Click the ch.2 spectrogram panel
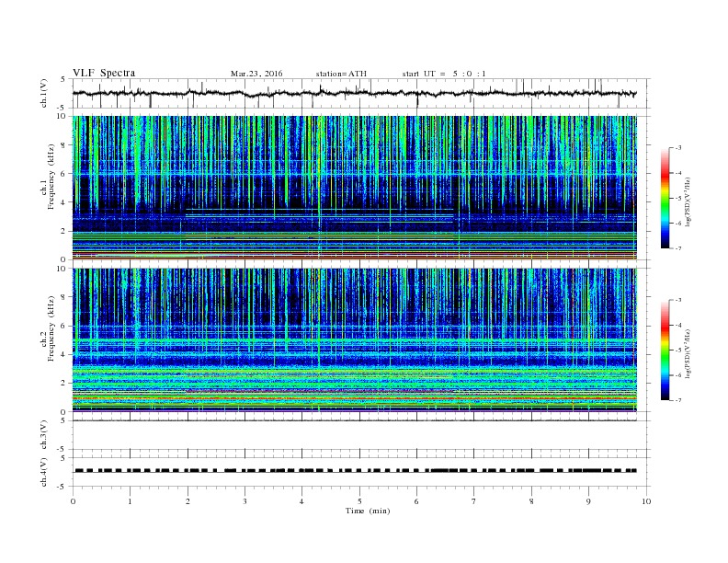 (355, 340)
